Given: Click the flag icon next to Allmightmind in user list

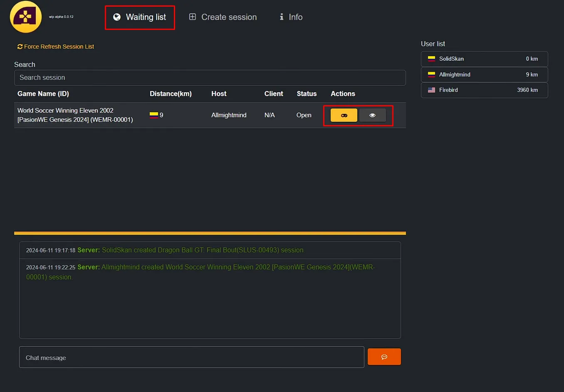Looking at the screenshot, I should 431,75.
